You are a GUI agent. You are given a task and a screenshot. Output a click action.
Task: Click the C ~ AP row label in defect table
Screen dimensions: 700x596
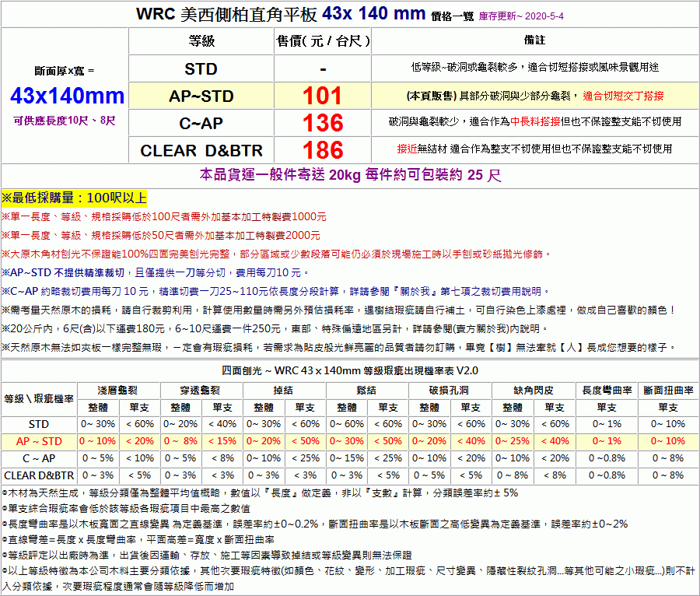39,458
